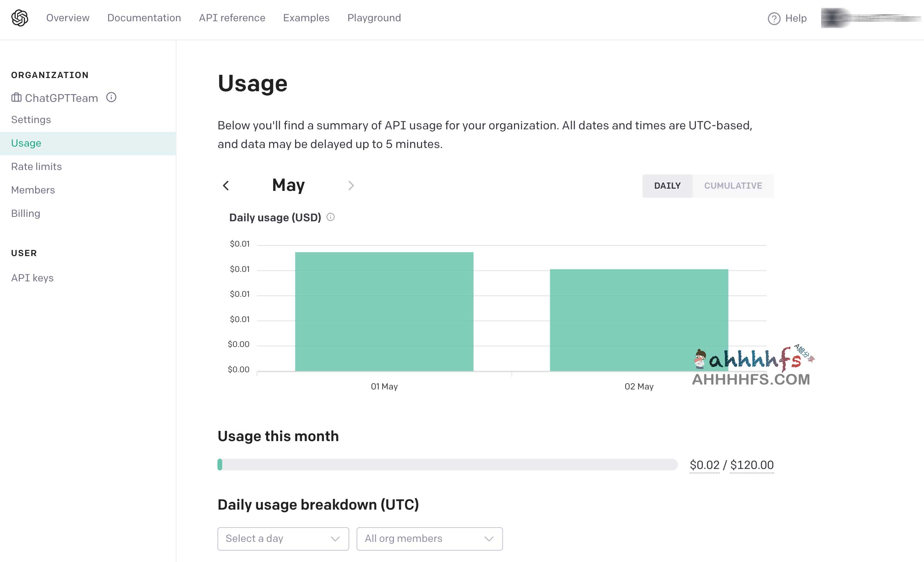This screenshot has width=924, height=562.
Task: Open Settings from sidebar
Action: tap(31, 119)
